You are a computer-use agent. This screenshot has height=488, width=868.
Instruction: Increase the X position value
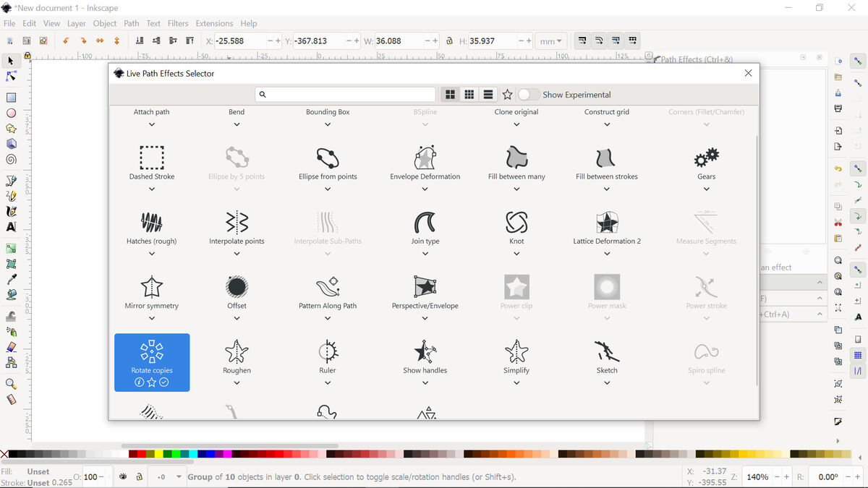click(278, 41)
